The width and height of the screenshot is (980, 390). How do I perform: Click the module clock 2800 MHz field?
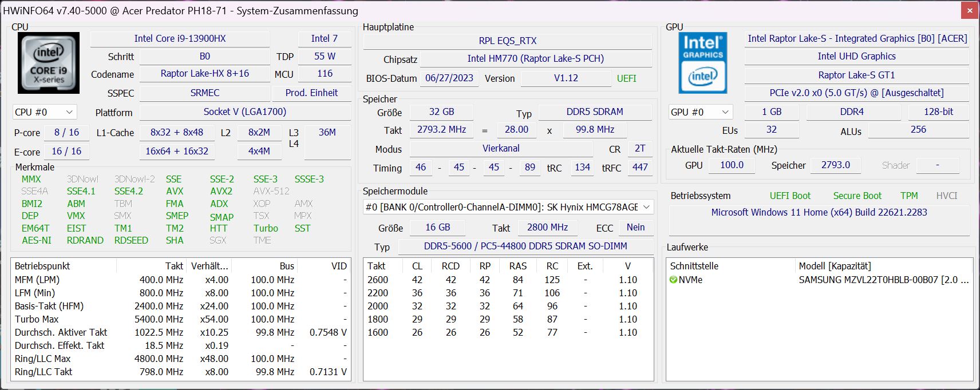point(547,228)
